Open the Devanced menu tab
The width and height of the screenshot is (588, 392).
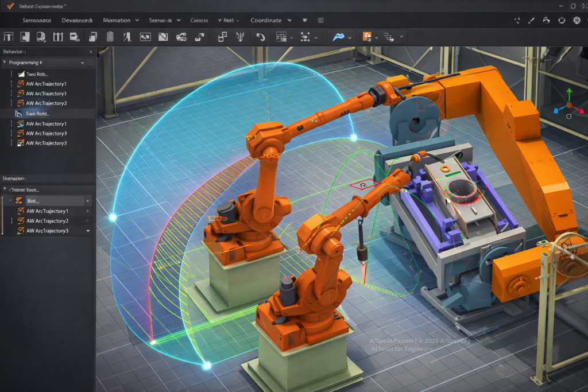tap(77, 21)
